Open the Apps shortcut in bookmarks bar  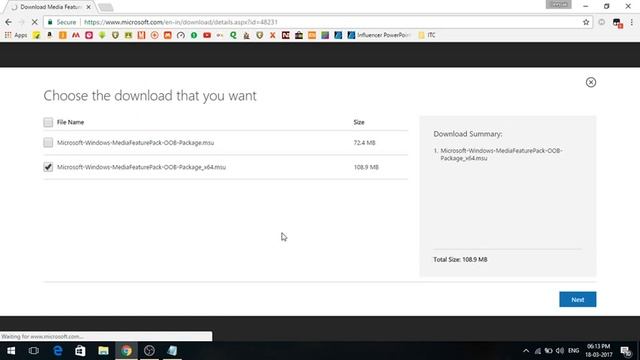click(16, 36)
